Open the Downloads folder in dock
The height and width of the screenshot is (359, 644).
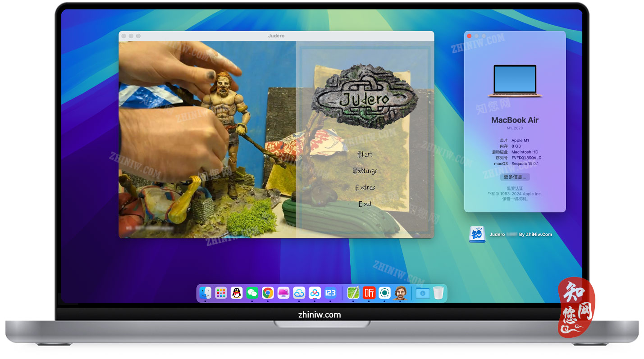coord(423,293)
